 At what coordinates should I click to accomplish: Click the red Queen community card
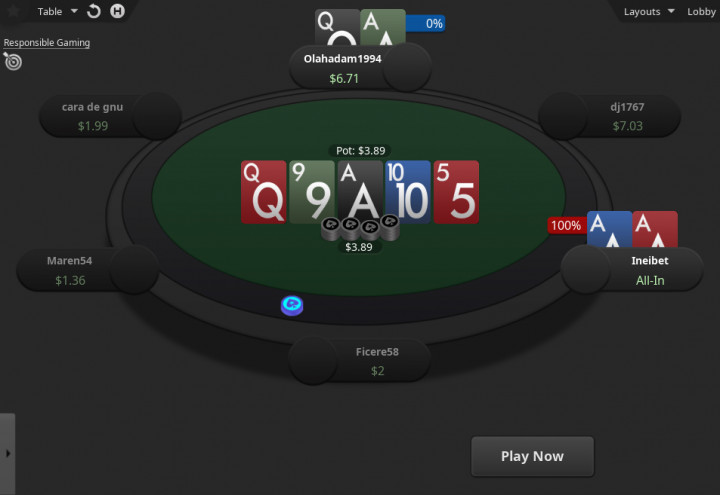(x=264, y=192)
